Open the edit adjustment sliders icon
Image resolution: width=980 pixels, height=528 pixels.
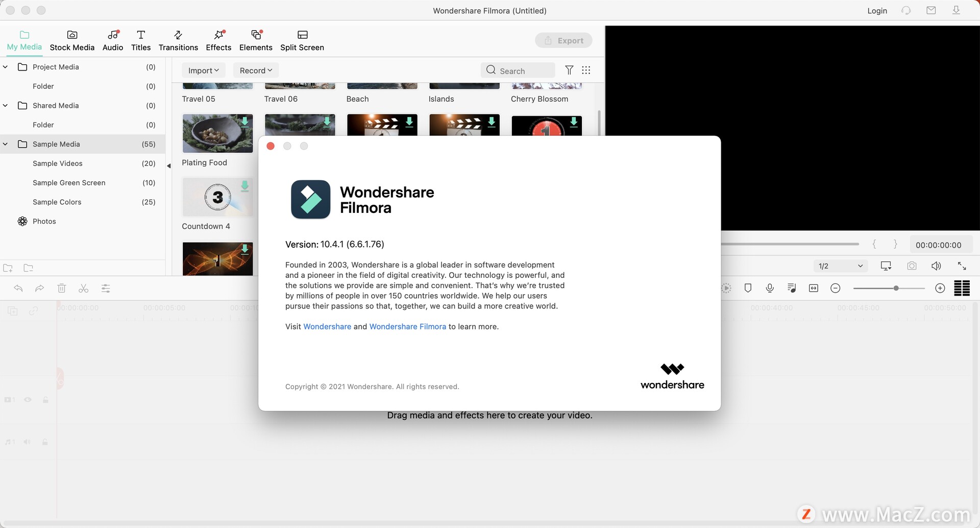106,289
